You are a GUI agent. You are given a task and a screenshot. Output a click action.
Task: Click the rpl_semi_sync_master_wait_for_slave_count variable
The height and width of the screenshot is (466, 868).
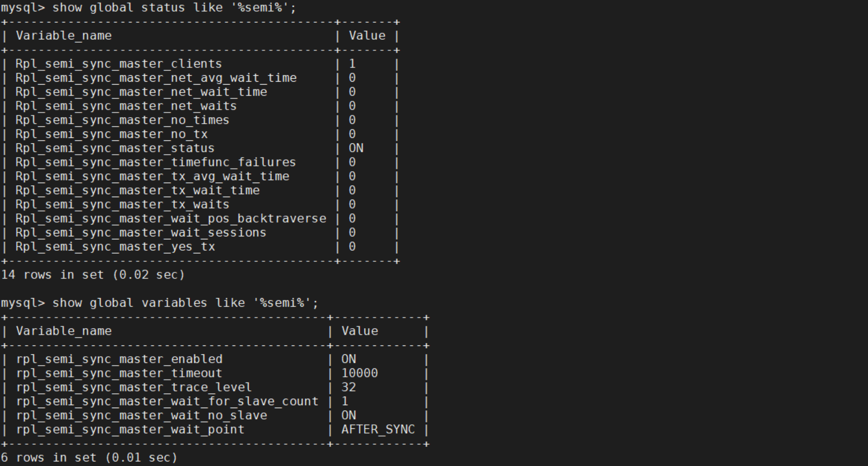click(x=167, y=401)
